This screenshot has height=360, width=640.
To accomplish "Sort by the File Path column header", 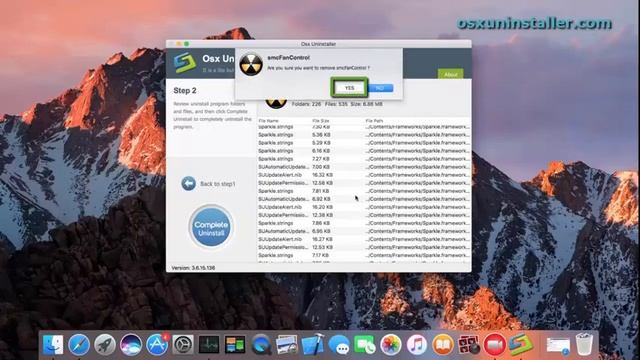I will [374, 121].
